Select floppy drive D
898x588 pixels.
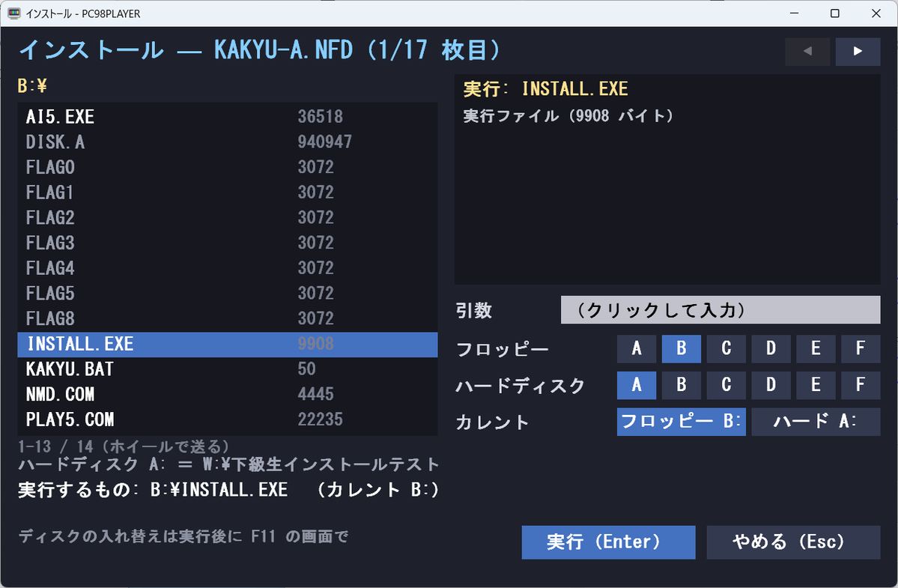(771, 348)
